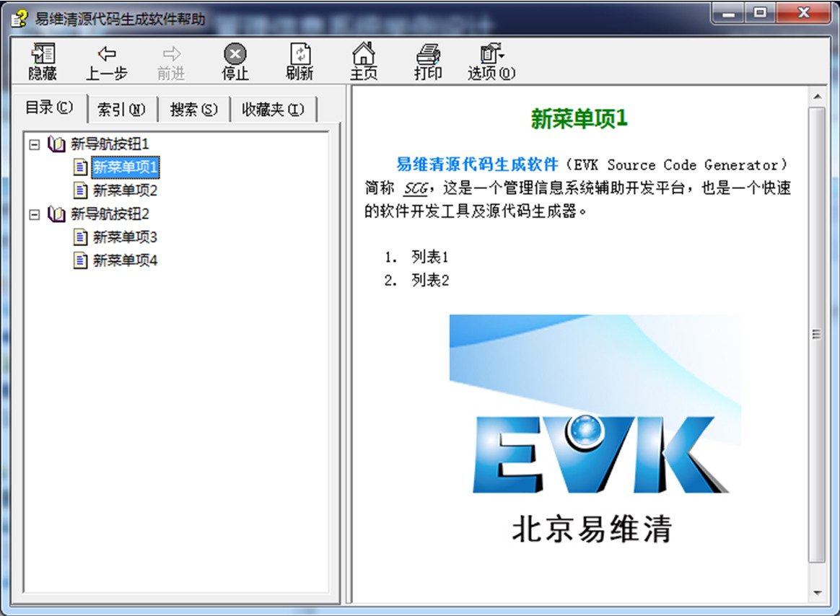Click the 北京易维清 caption text
The width and height of the screenshot is (840, 616).
(x=592, y=529)
